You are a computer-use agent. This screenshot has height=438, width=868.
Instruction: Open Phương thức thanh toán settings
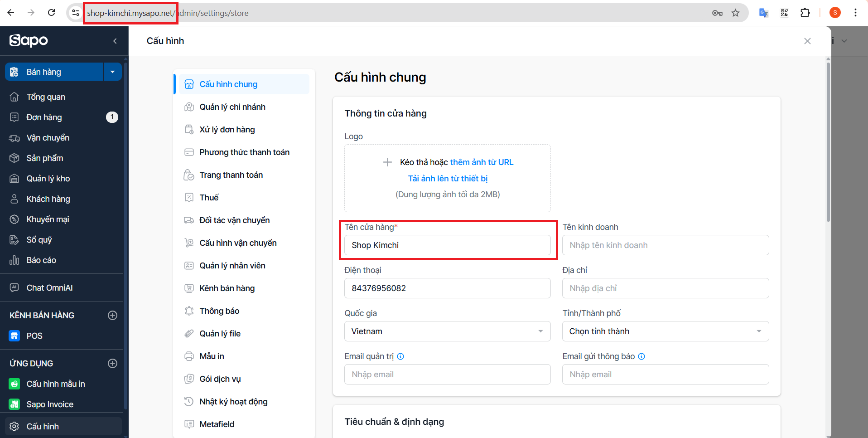(244, 152)
